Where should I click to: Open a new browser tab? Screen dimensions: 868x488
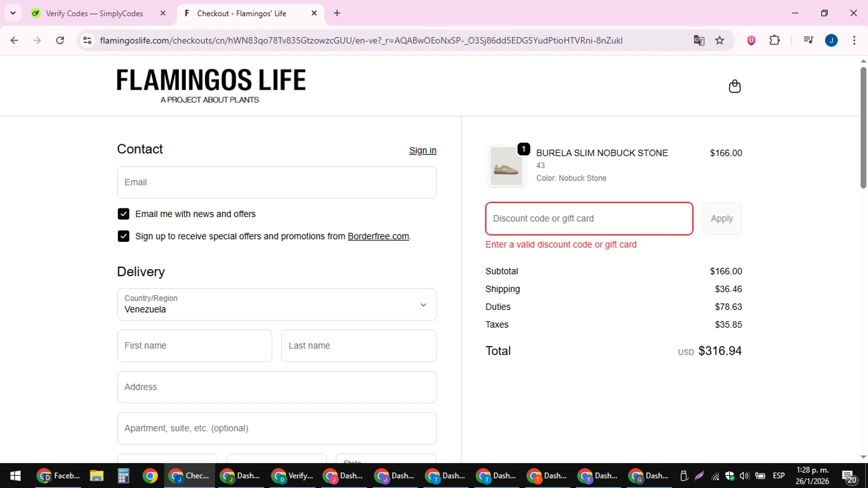(337, 13)
